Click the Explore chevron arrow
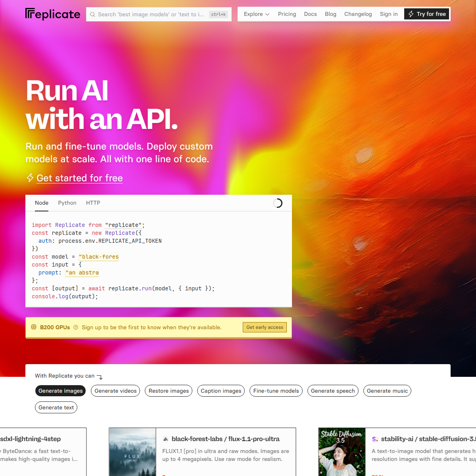 tap(267, 14)
